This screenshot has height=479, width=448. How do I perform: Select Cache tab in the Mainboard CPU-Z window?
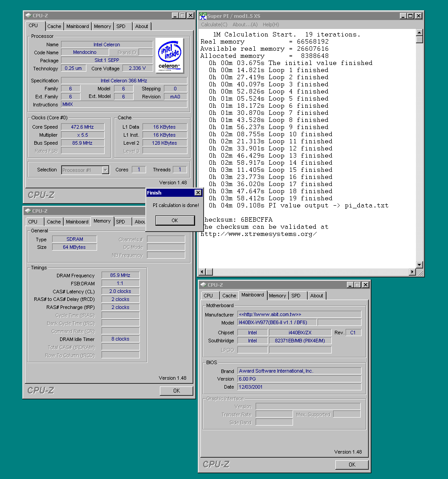229,296
